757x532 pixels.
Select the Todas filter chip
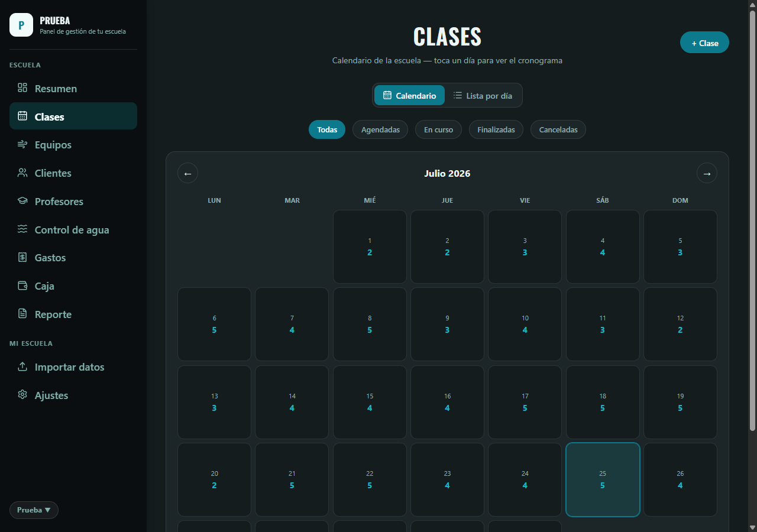(327, 129)
